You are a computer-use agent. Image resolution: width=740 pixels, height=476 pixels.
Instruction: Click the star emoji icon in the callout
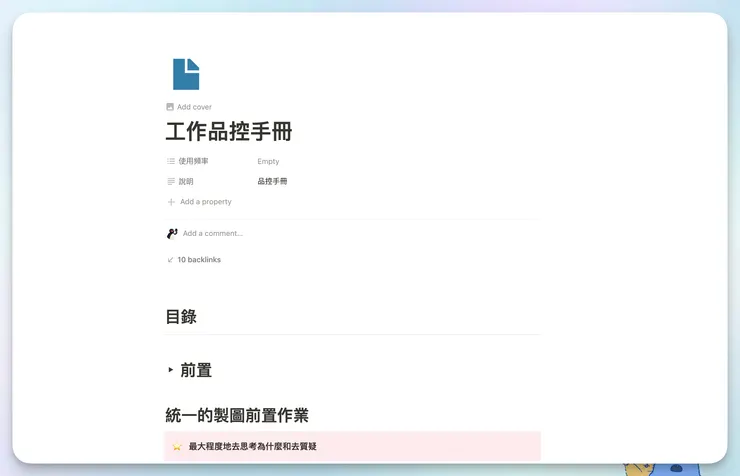pyautogui.click(x=177, y=446)
